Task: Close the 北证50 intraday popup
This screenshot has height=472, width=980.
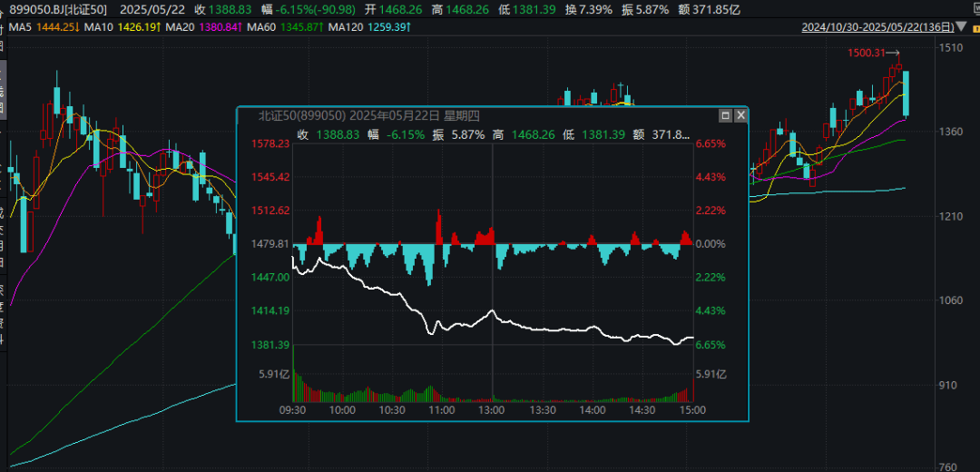Action: point(740,115)
